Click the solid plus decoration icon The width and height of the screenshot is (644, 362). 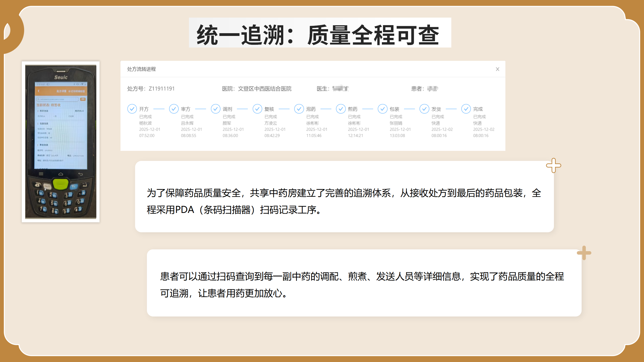[584, 253]
